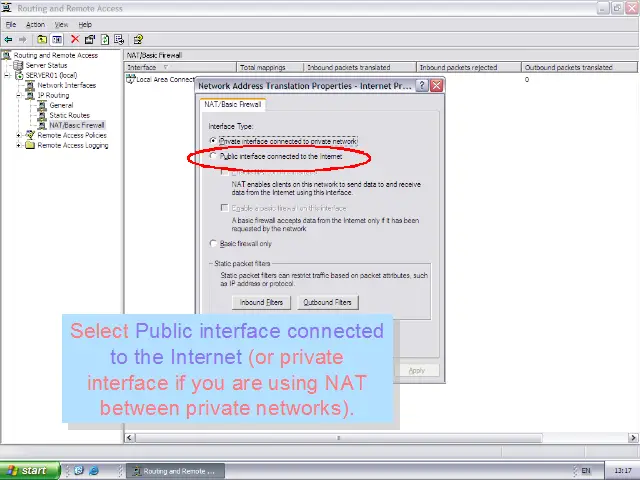Click the EN language indicator in the tray
The image size is (640, 480).
coord(586,471)
